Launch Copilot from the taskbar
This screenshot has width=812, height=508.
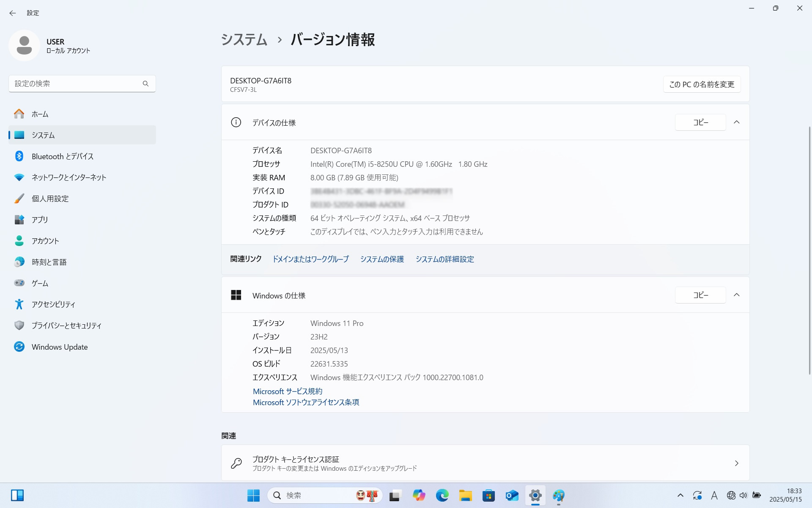pos(419,495)
